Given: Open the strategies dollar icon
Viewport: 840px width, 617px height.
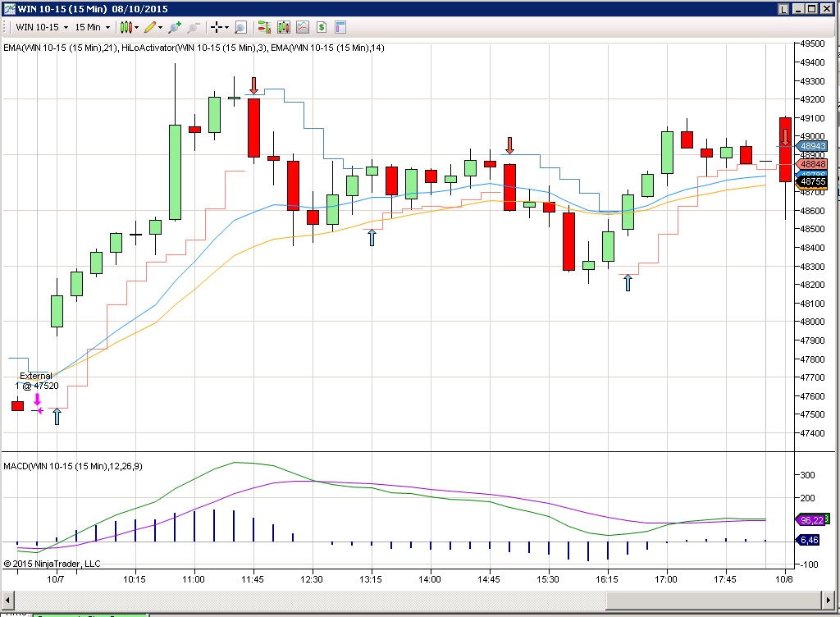Looking at the screenshot, I should coord(322,27).
